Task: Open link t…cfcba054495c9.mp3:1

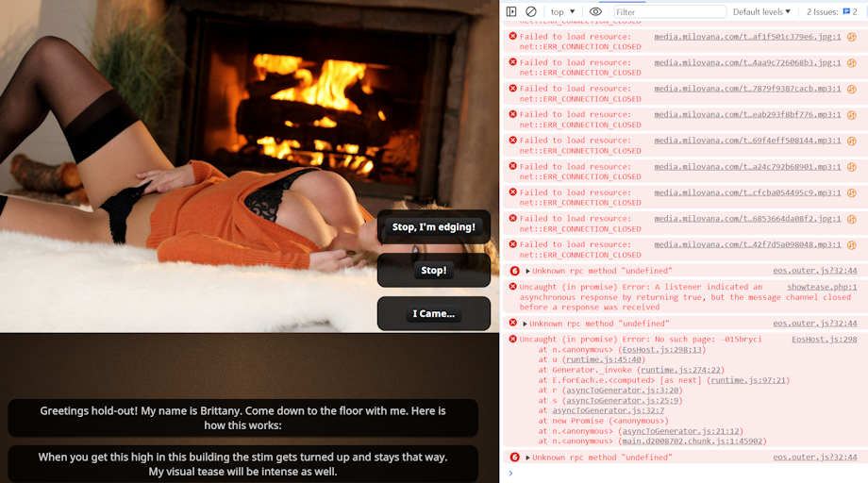Action: tap(747, 192)
